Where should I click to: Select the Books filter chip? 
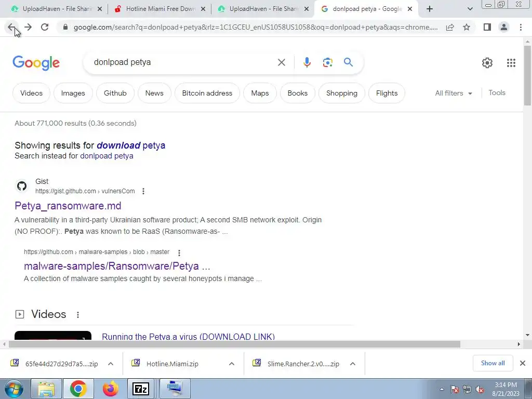coord(298,93)
